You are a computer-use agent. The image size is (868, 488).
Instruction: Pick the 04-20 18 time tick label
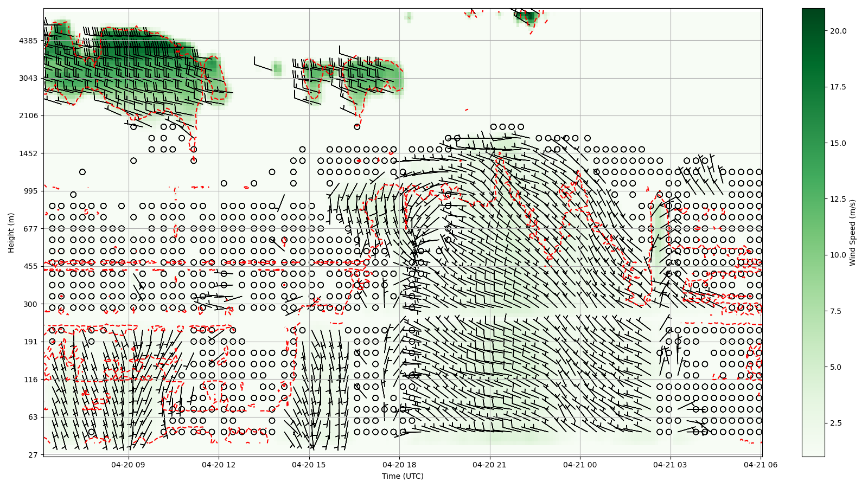point(400,465)
